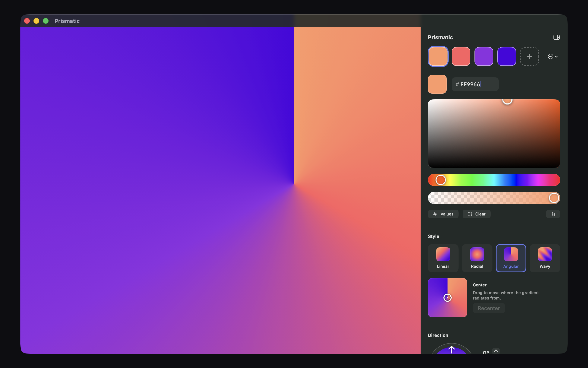588x368 pixels.
Task: Click the large orange color preview
Action: coord(437,84)
